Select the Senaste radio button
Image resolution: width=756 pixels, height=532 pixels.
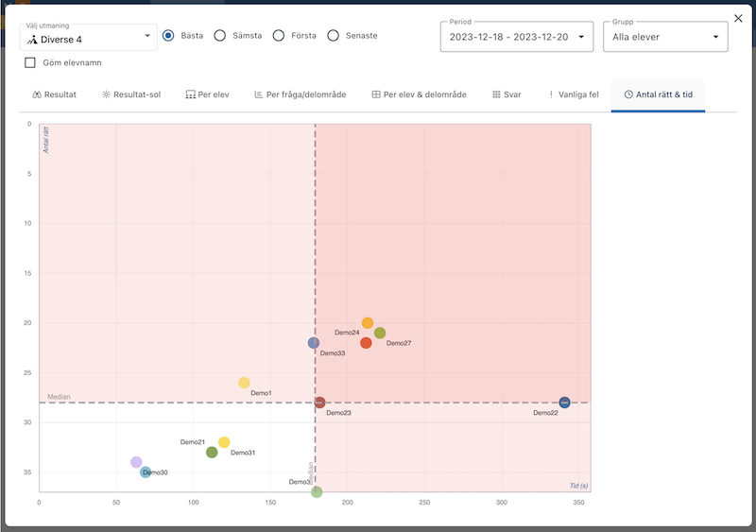click(334, 36)
